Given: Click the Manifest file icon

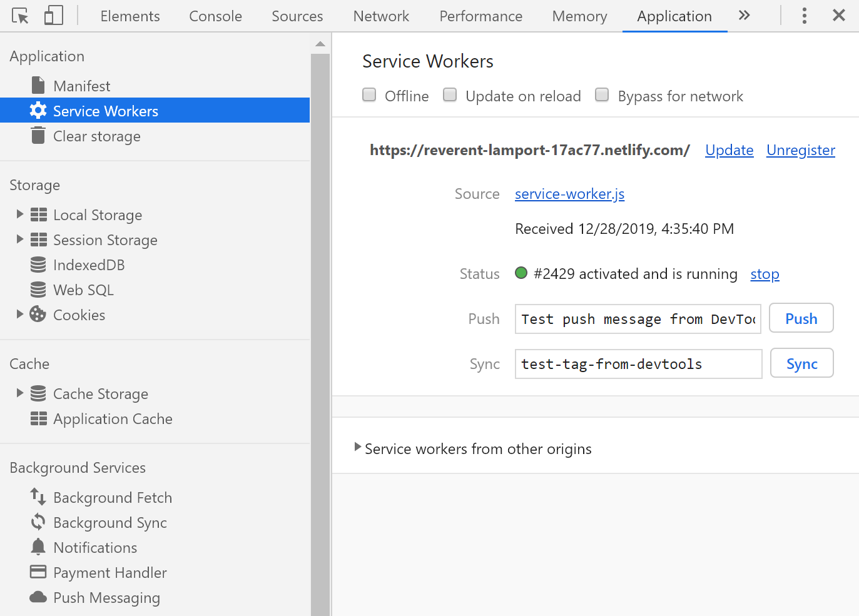Looking at the screenshot, I should pyautogui.click(x=38, y=86).
